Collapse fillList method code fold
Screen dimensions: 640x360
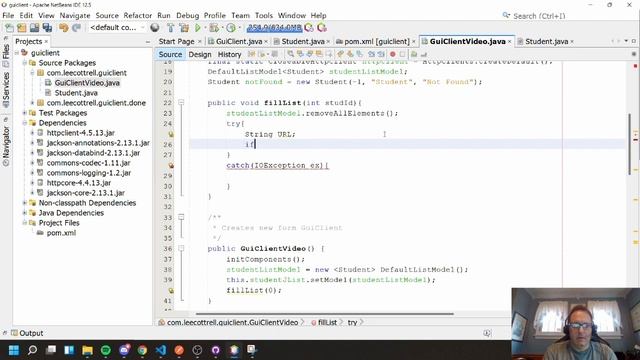tap(181, 102)
